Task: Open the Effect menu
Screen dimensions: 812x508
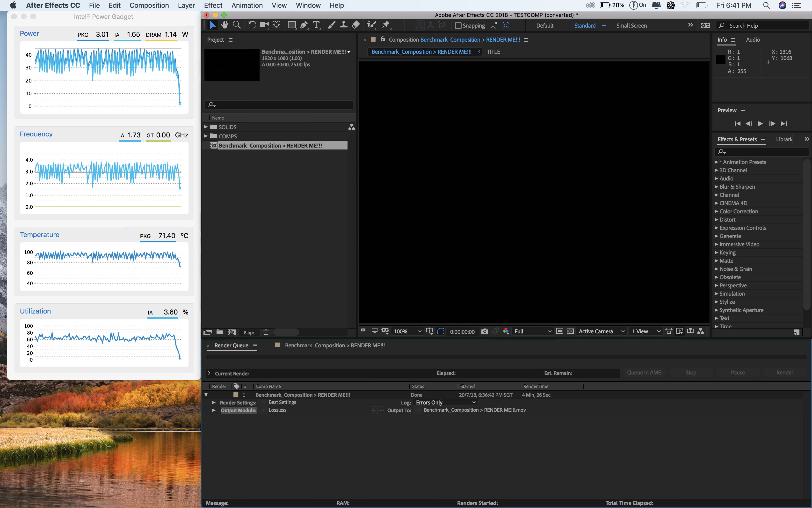Action: [x=213, y=5]
